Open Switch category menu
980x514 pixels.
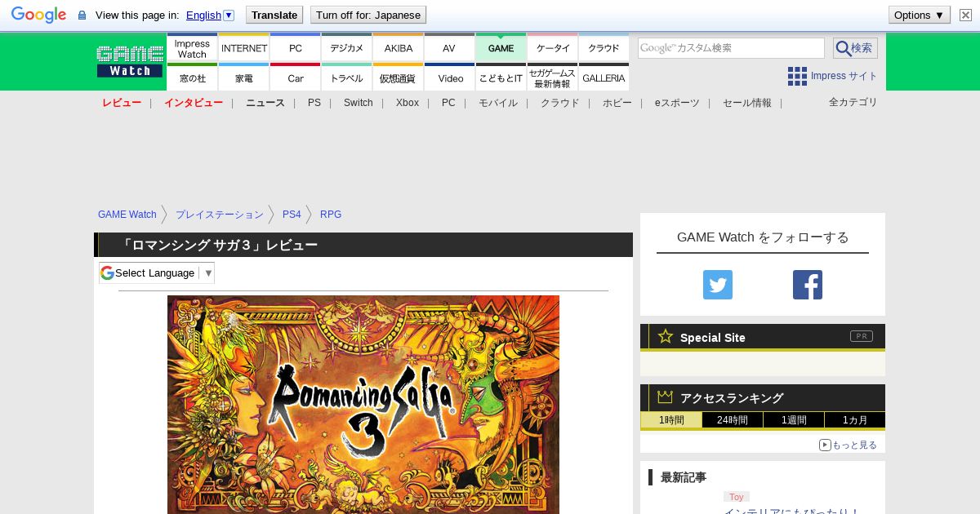click(x=358, y=103)
